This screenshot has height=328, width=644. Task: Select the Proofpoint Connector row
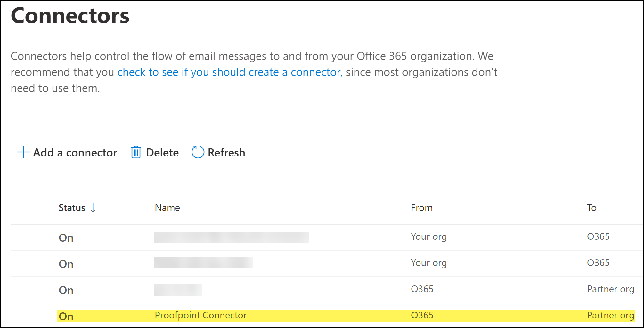[201, 316]
